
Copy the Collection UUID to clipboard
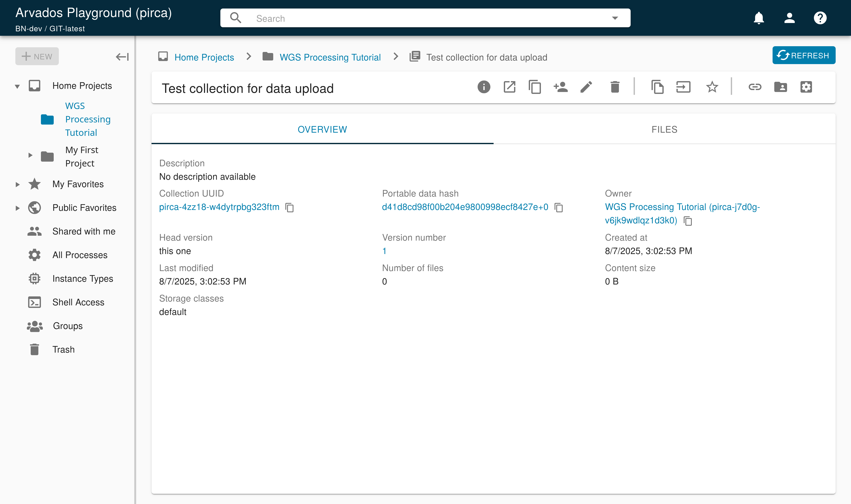coord(290,208)
